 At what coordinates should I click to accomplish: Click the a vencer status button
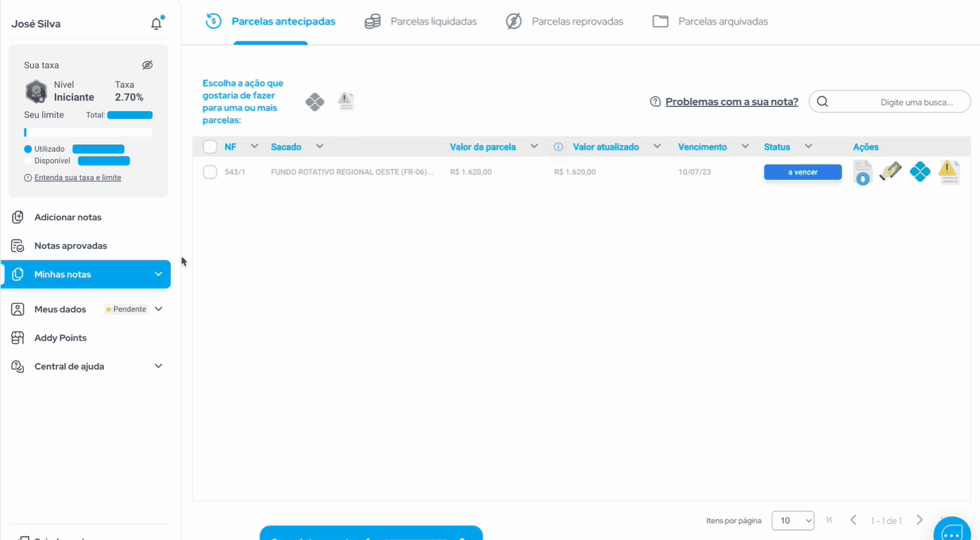[x=803, y=172]
